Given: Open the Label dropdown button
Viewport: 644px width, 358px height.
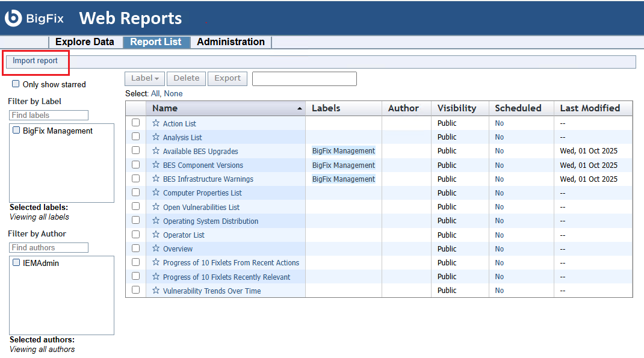Looking at the screenshot, I should coord(144,78).
